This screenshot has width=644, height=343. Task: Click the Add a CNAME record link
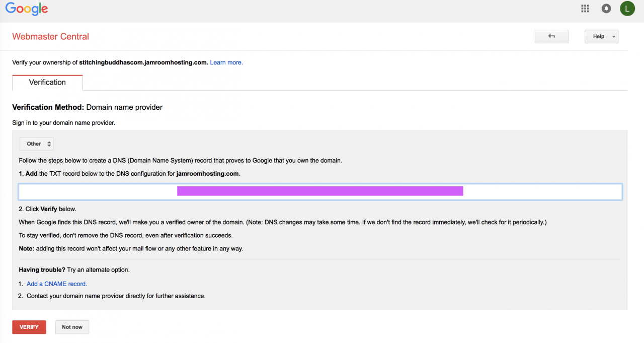click(57, 284)
